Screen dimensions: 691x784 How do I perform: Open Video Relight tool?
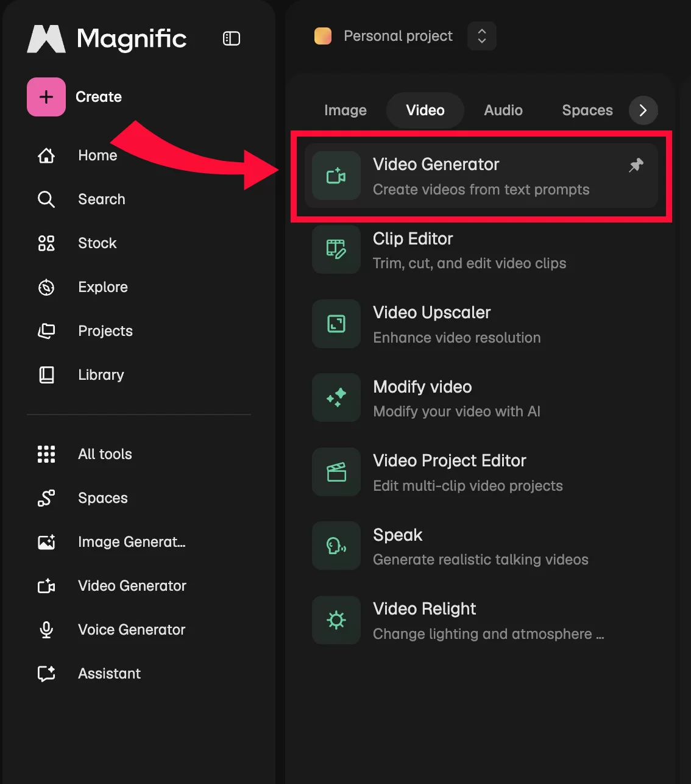tap(481, 621)
